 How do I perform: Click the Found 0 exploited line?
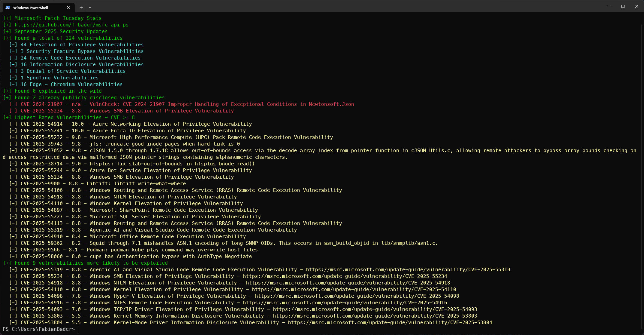[53, 91]
